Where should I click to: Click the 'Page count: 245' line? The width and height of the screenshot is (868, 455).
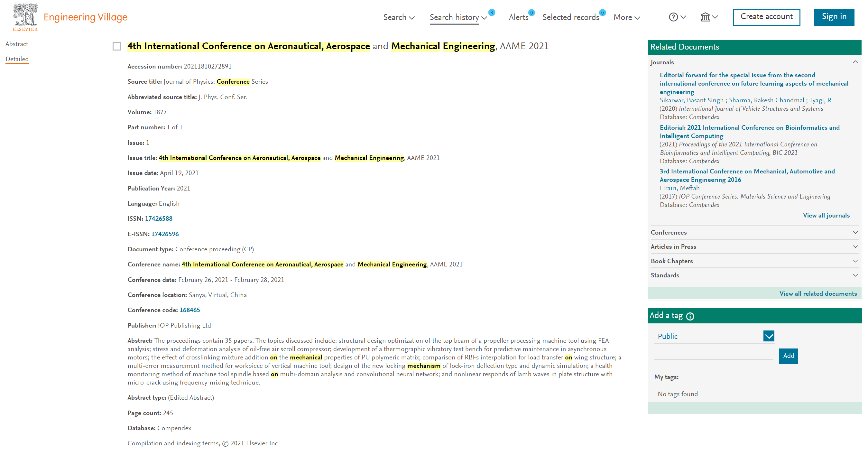(150, 413)
